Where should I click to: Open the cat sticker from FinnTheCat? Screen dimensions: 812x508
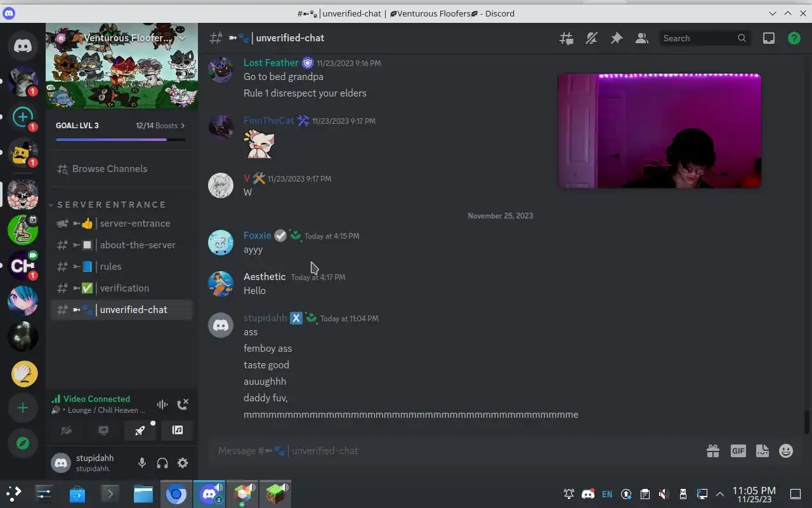tap(259, 144)
